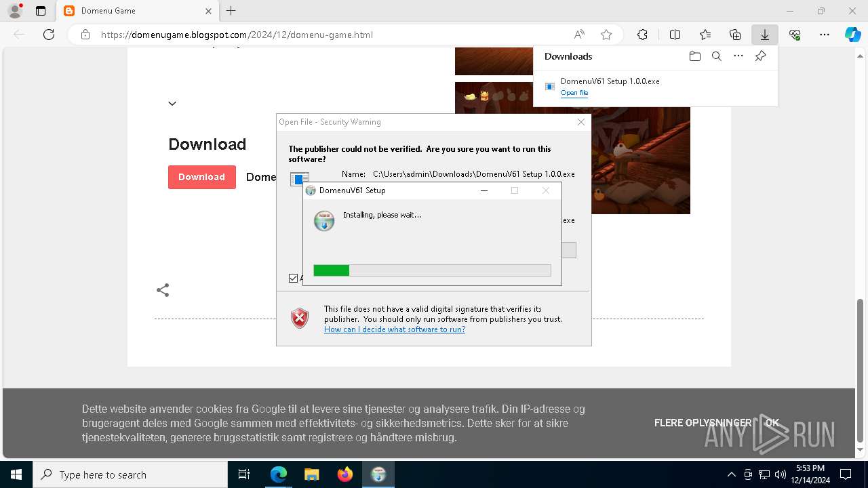
Task: Search downloads in Downloads panel
Action: pos(717,56)
